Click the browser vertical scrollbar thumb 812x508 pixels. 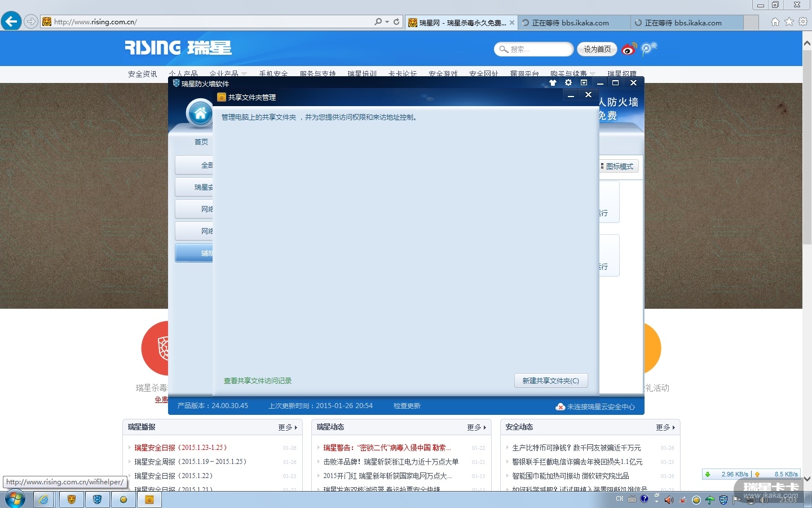[807, 147]
